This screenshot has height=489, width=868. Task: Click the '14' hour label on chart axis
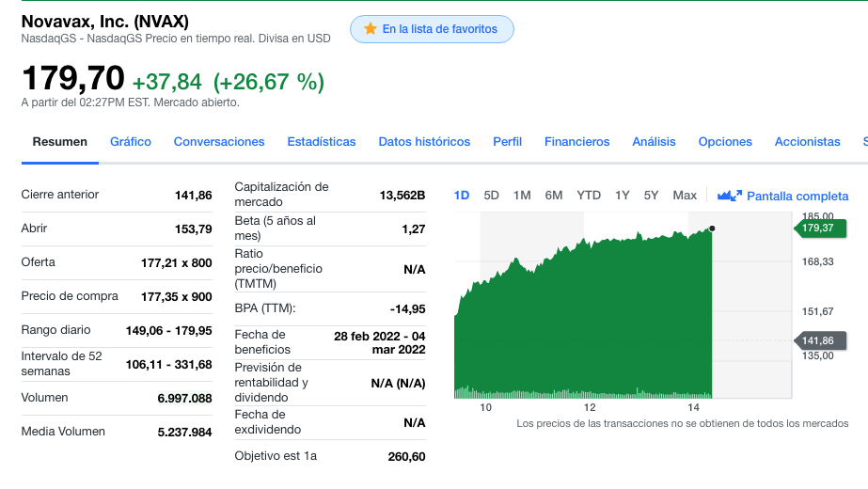coord(694,407)
